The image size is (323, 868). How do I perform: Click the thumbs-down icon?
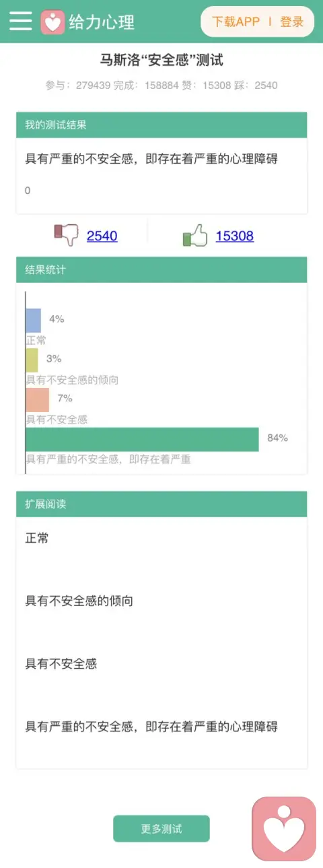coord(66,235)
